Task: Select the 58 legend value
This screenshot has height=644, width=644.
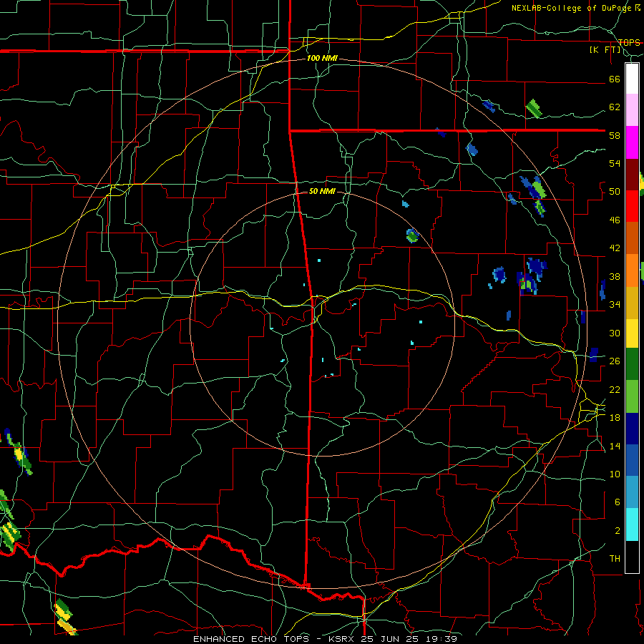Action: point(615,135)
